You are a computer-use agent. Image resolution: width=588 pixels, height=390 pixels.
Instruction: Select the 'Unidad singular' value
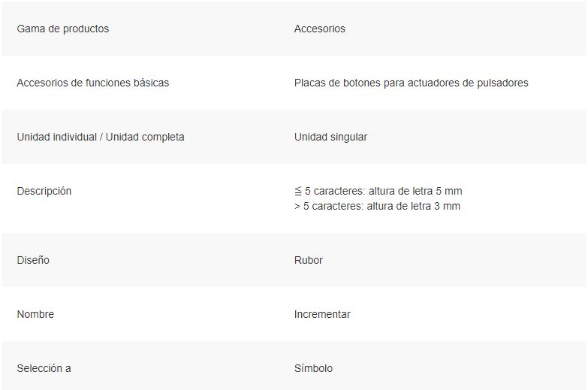tap(330, 137)
